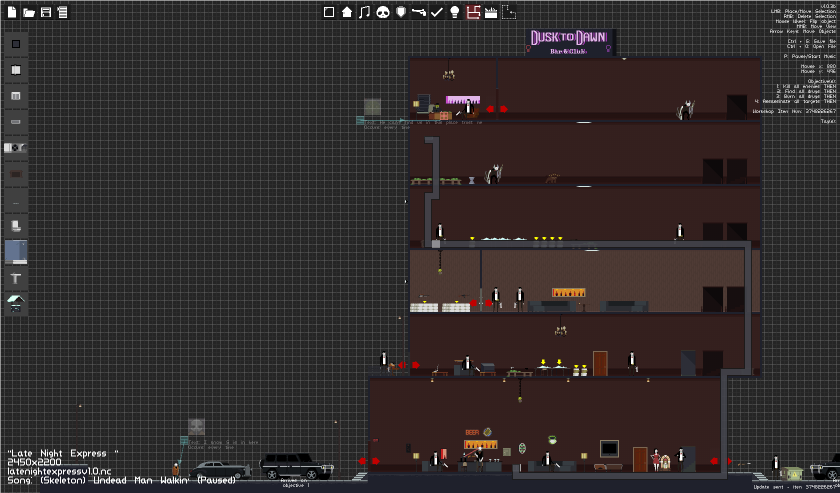Select the black SUV parked outside
This screenshot has height=493, width=840.
pyautogui.click(x=297, y=466)
